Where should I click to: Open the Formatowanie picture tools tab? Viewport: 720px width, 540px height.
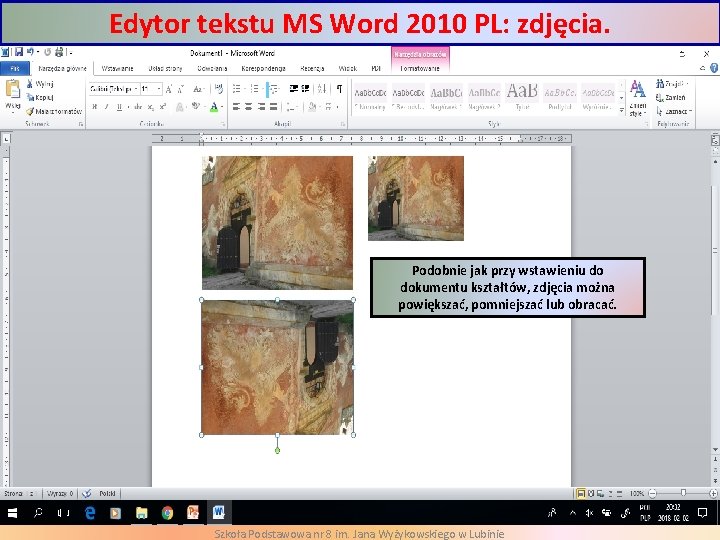[420, 68]
